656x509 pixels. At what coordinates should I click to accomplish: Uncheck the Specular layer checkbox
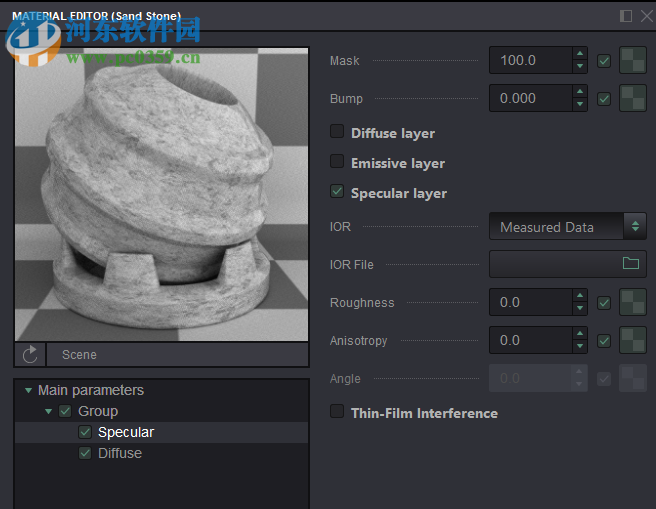(x=337, y=193)
